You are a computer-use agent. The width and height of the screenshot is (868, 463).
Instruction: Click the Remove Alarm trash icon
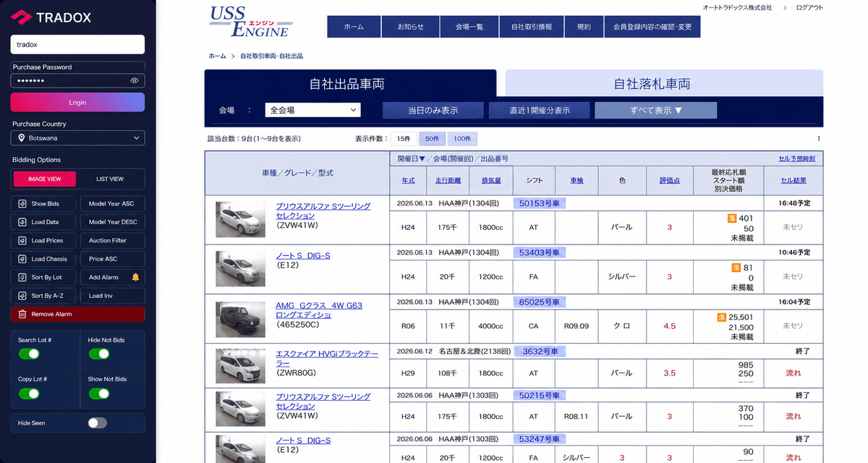pyautogui.click(x=22, y=314)
